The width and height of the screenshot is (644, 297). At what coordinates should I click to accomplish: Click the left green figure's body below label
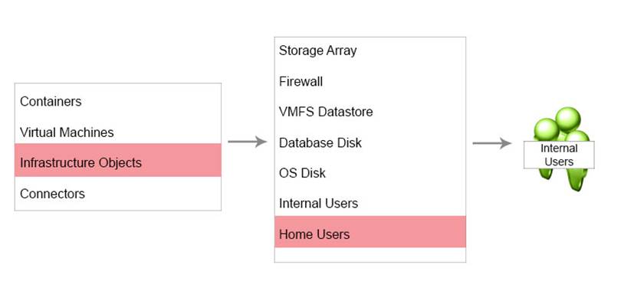546,174
